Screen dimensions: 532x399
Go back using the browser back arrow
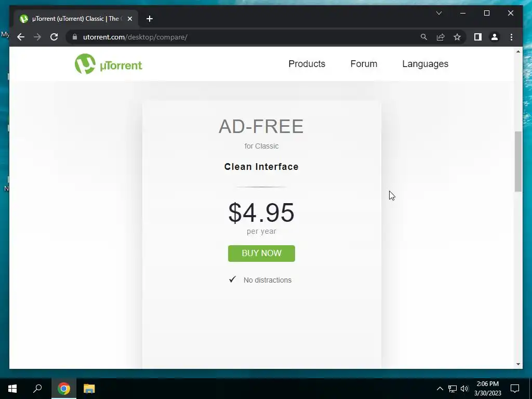(x=21, y=37)
